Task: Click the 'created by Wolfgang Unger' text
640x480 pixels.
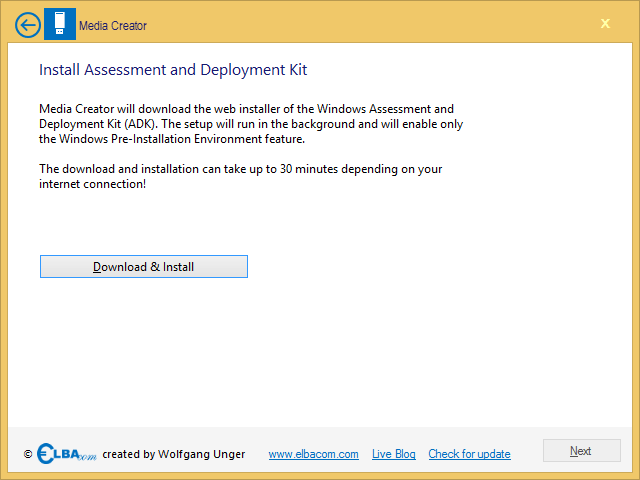Action: [173, 454]
